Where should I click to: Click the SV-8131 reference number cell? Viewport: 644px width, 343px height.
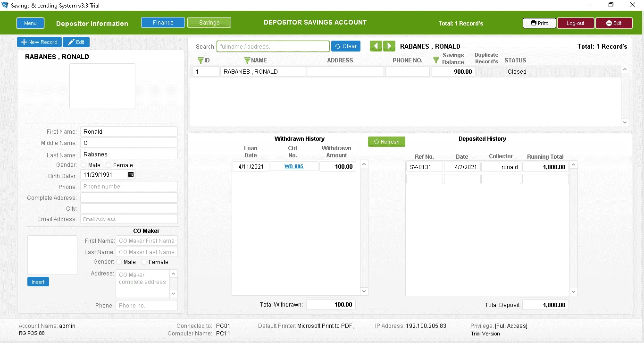point(425,167)
